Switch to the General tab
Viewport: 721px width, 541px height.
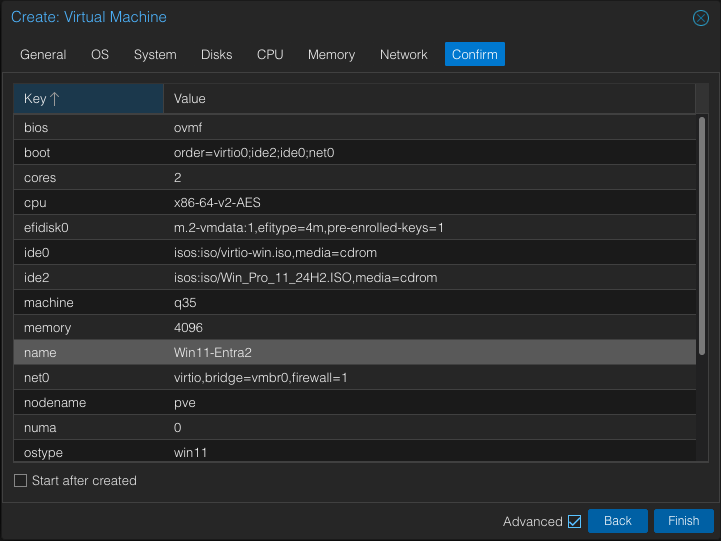(x=43, y=55)
